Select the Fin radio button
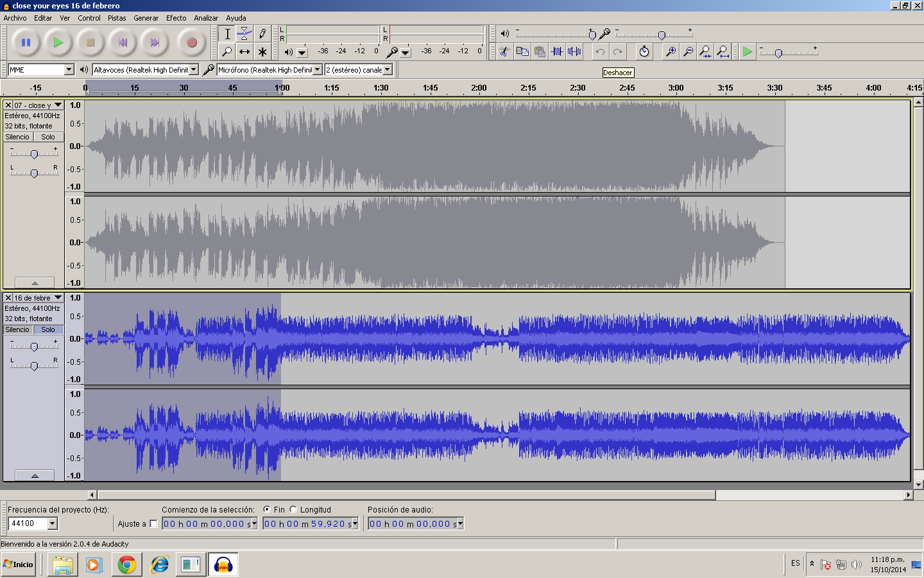 click(x=267, y=509)
